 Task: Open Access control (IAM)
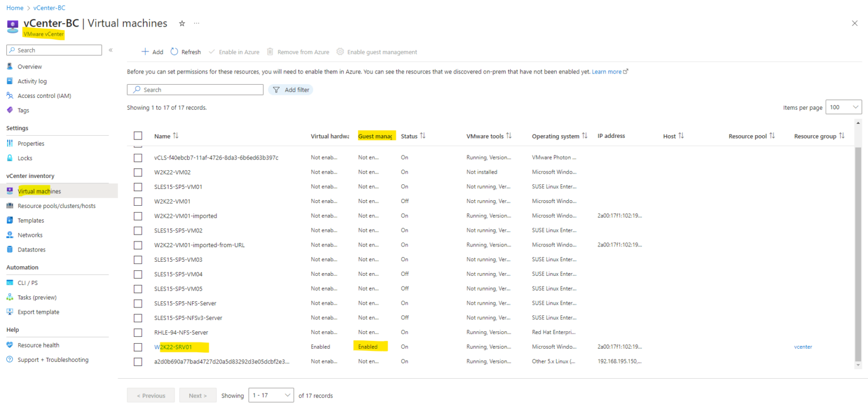coord(44,95)
